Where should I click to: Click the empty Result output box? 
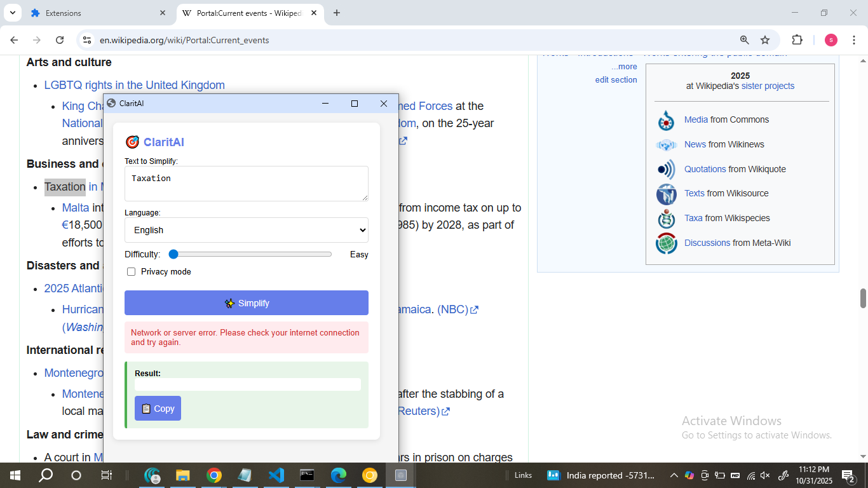(248, 384)
